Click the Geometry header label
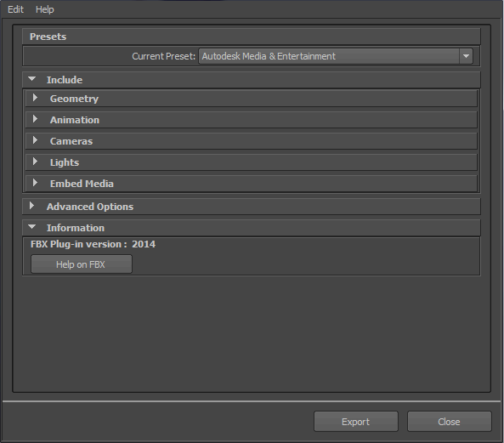The width and height of the screenshot is (504, 443). coord(74,99)
